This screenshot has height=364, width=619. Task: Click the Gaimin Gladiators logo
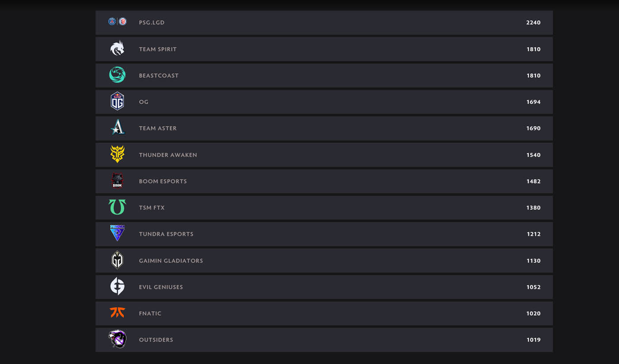click(x=117, y=260)
